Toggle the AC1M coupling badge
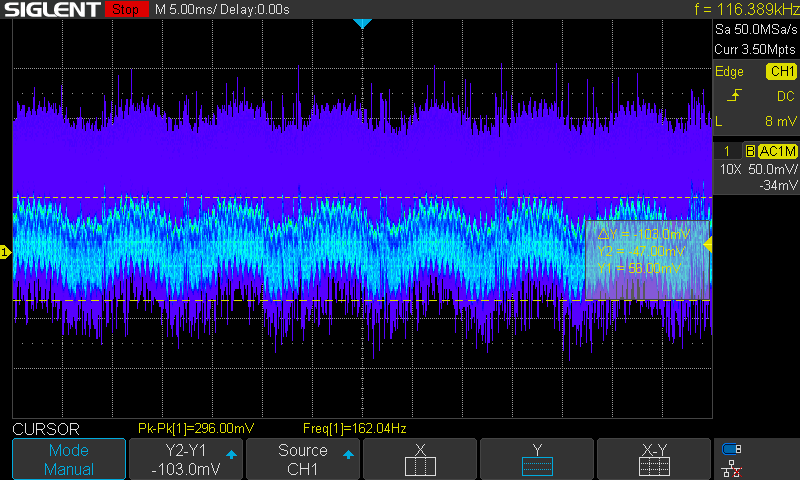 pyautogui.click(x=776, y=150)
